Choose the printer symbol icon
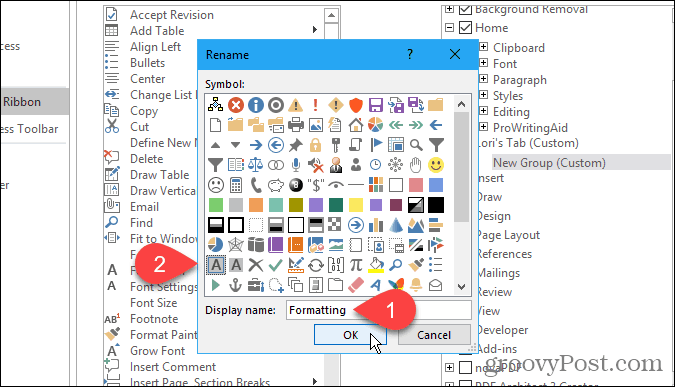The width and height of the screenshot is (675, 387). pyautogui.click(x=296, y=125)
